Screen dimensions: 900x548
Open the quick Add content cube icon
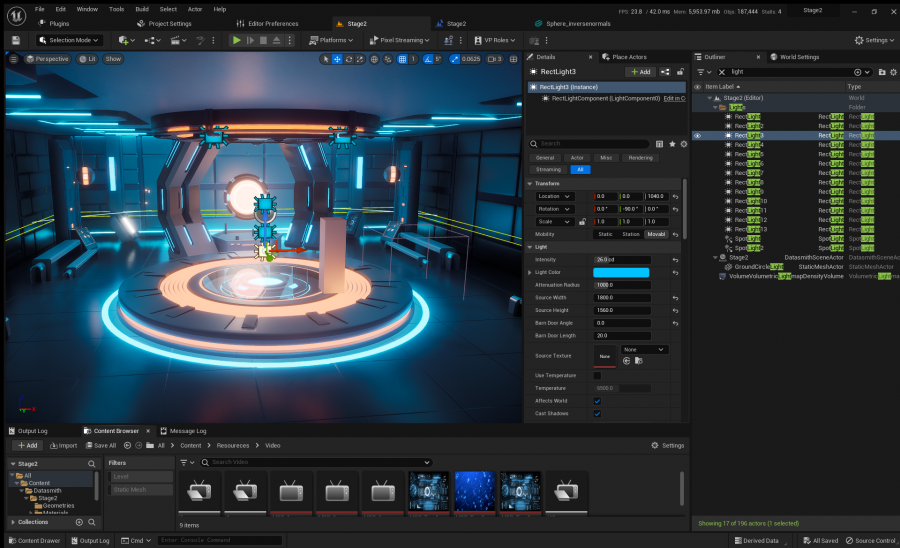point(126,40)
